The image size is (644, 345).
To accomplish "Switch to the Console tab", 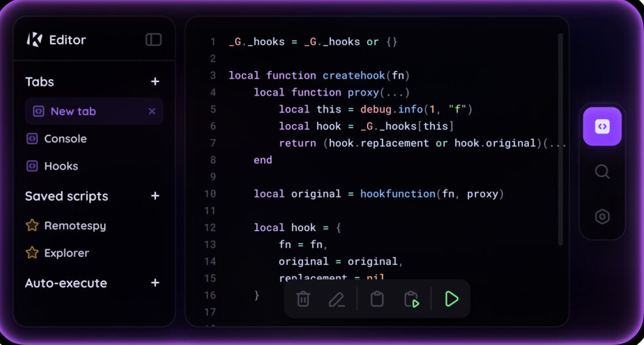I will point(65,139).
